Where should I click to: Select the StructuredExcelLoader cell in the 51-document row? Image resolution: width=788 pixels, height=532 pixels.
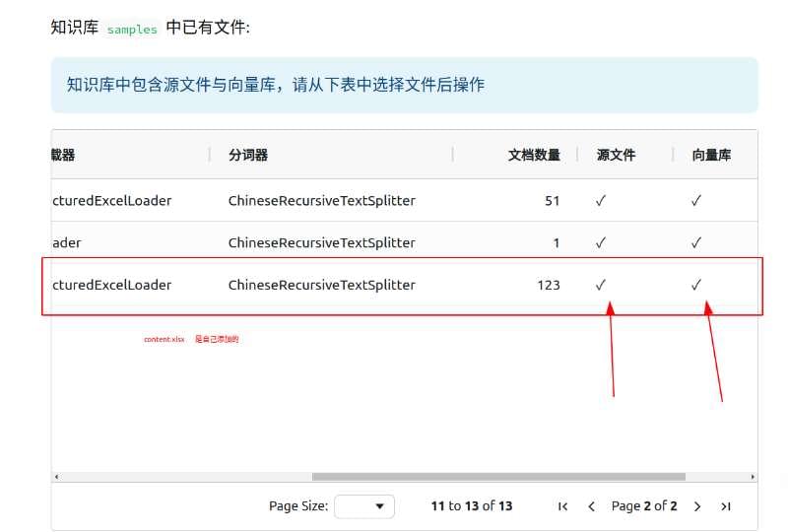(x=111, y=200)
